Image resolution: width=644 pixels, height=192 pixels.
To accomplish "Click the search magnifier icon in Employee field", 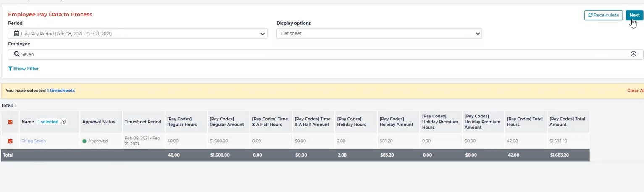I will pos(17,54).
